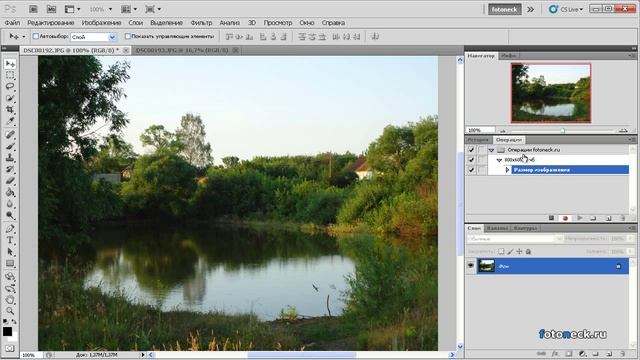Select the Eyedropper tool

(x=10, y=121)
